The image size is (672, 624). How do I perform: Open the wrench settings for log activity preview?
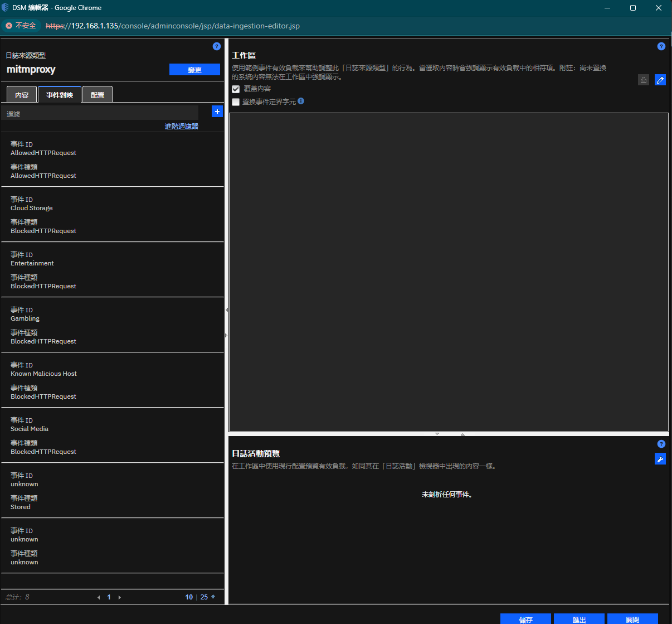pyautogui.click(x=660, y=459)
